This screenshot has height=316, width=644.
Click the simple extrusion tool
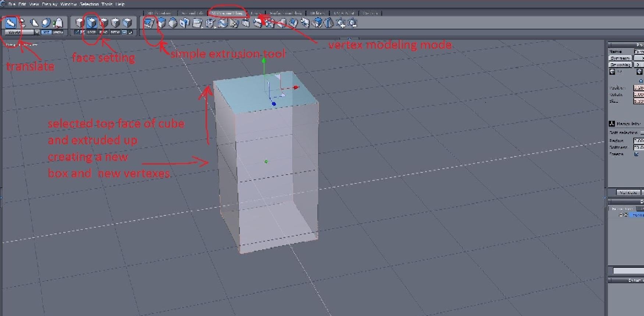(x=149, y=23)
